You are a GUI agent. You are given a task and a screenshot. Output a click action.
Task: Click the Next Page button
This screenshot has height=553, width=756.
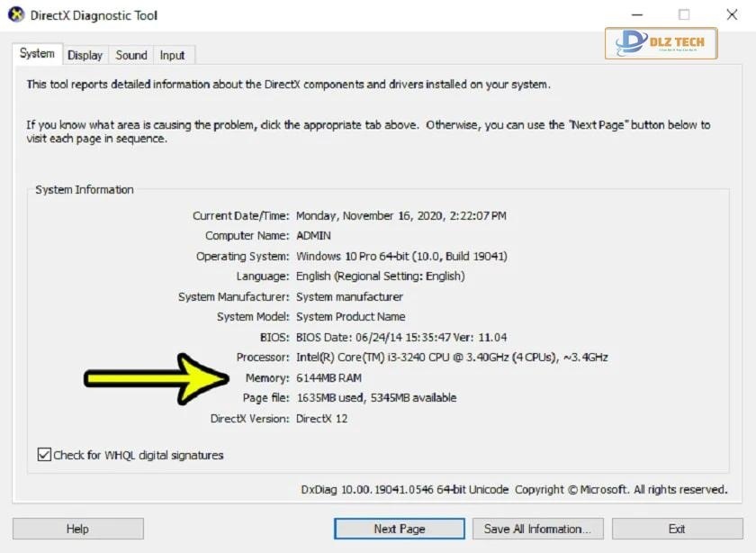(x=399, y=529)
